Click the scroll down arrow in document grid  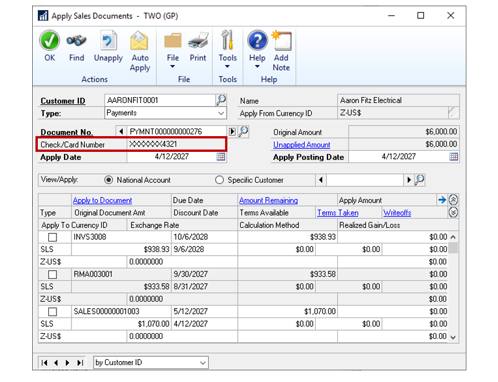pos(453,337)
